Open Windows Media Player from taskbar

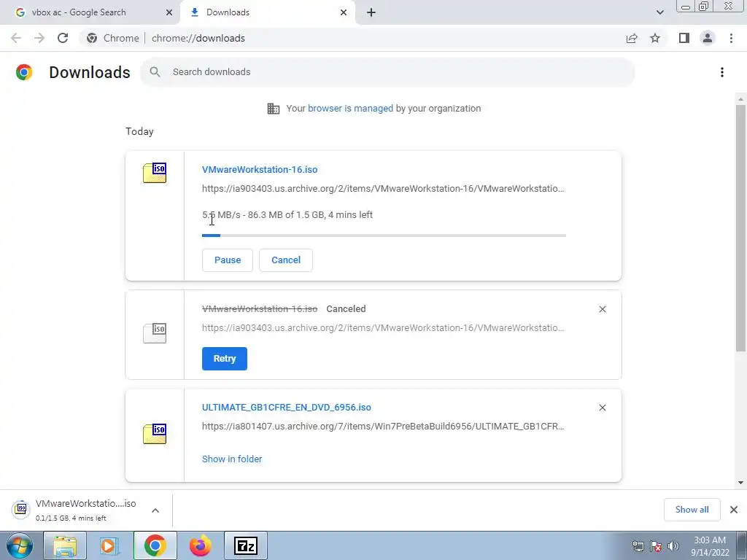[109, 545]
